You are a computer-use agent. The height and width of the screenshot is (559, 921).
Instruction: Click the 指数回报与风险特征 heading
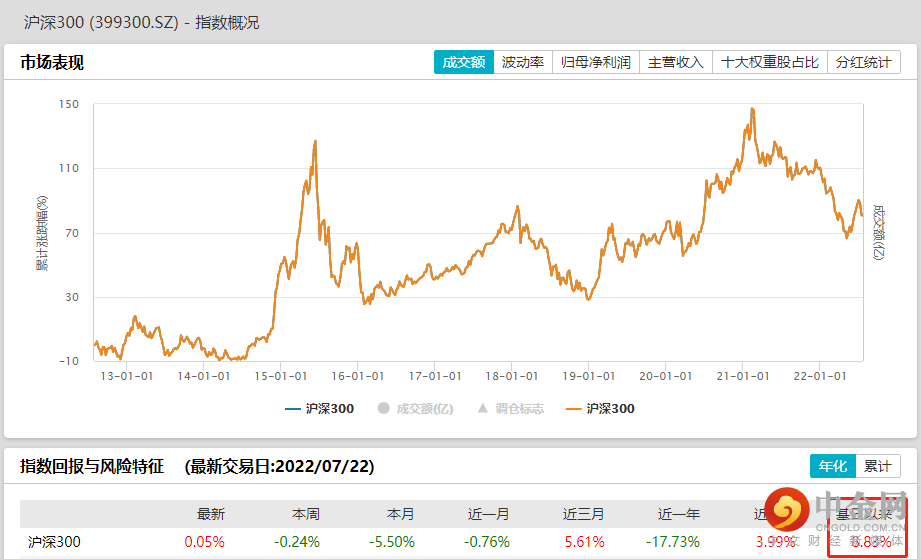point(92,466)
